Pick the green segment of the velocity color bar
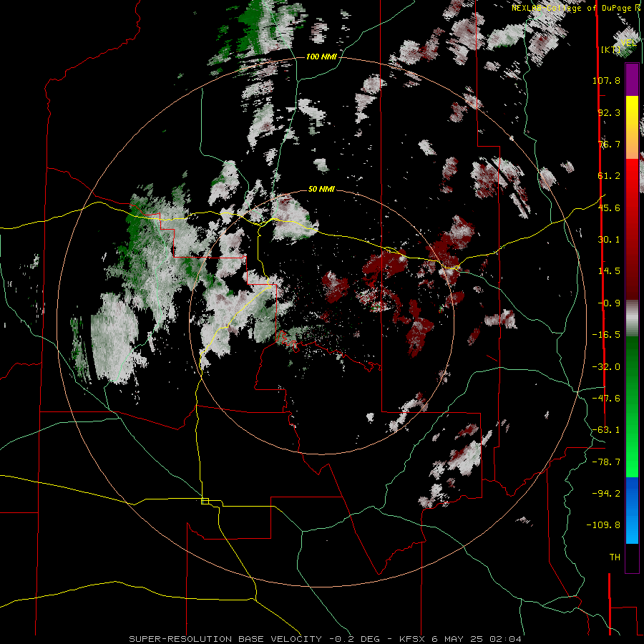 pos(632,406)
